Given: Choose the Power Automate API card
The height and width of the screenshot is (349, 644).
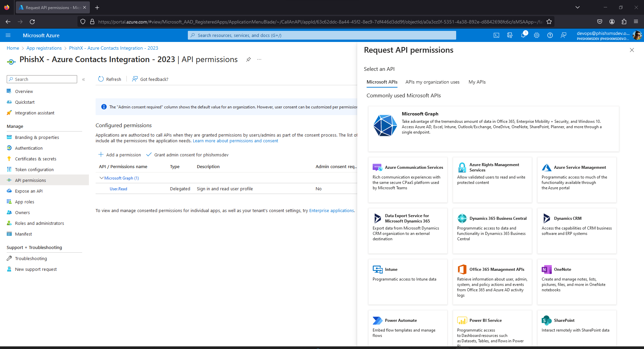Looking at the screenshot, I should tap(408, 328).
